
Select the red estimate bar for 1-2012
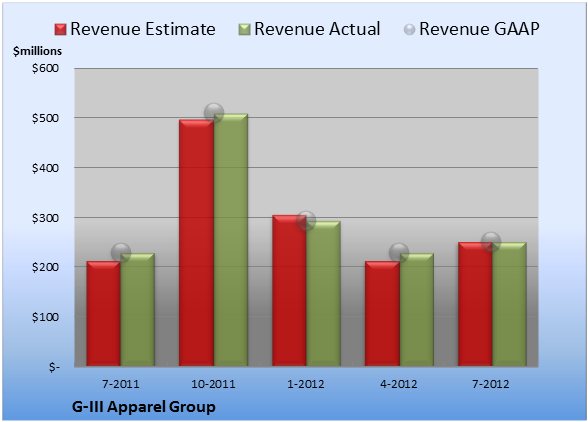[289, 290]
